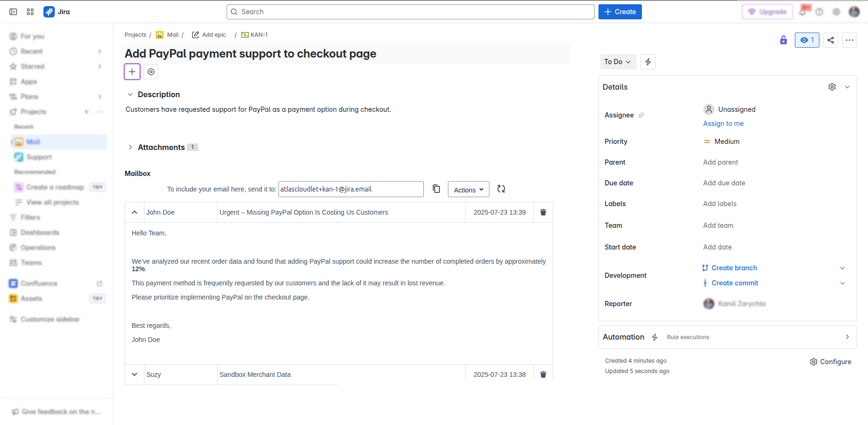Click the mailbox email address field
The width and height of the screenshot is (868, 425).
tap(351, 189)
